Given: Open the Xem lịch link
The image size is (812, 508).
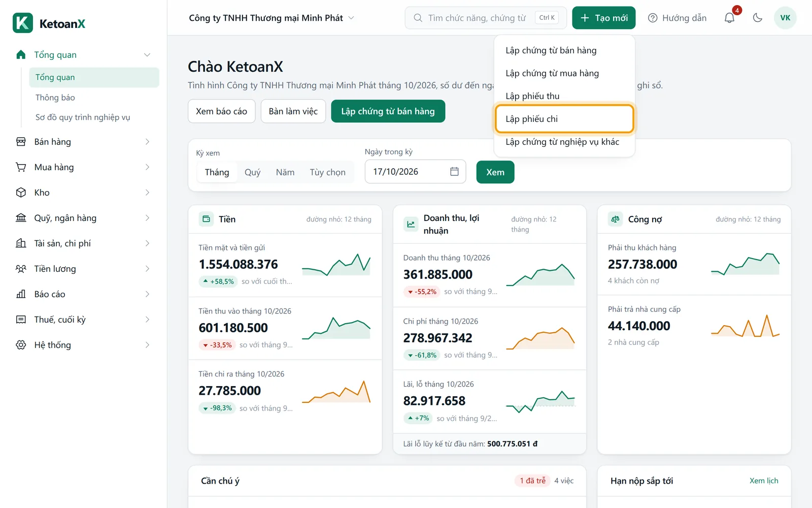Looking at the screenshot, I should pyautogui.click(x=764, y=481).
